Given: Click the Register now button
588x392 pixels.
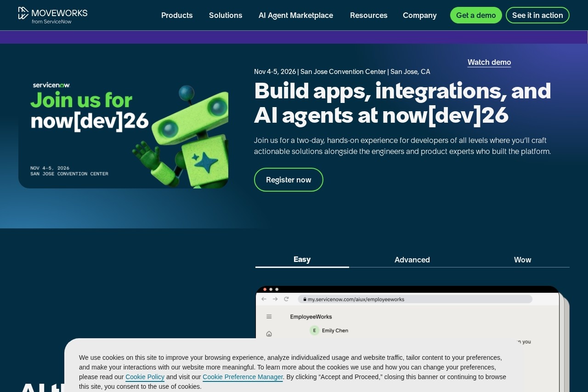Looking at the screenshot, I should point(288,180).
